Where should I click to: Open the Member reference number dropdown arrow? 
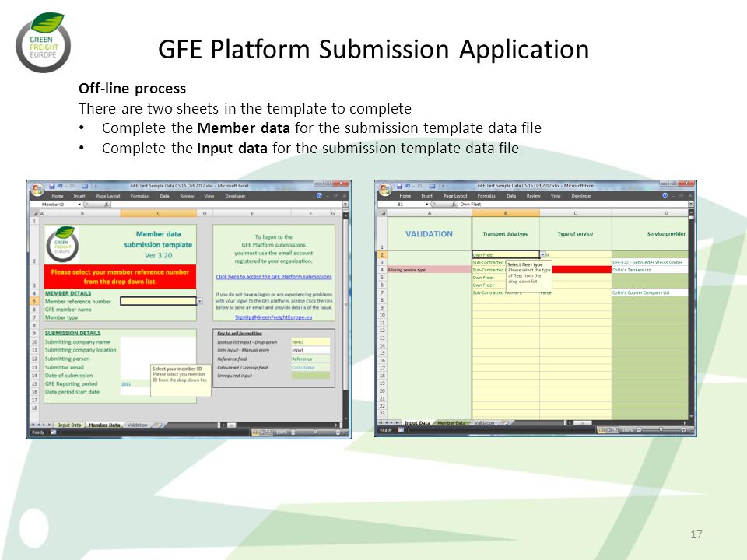(200, 301)
